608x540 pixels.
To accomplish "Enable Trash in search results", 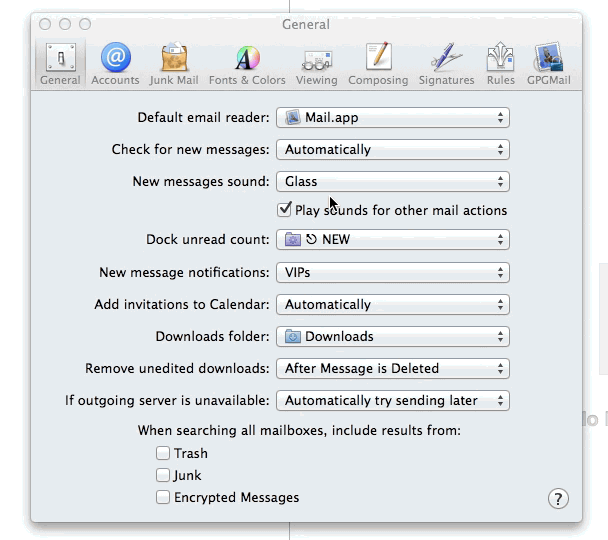I will 163,453.
